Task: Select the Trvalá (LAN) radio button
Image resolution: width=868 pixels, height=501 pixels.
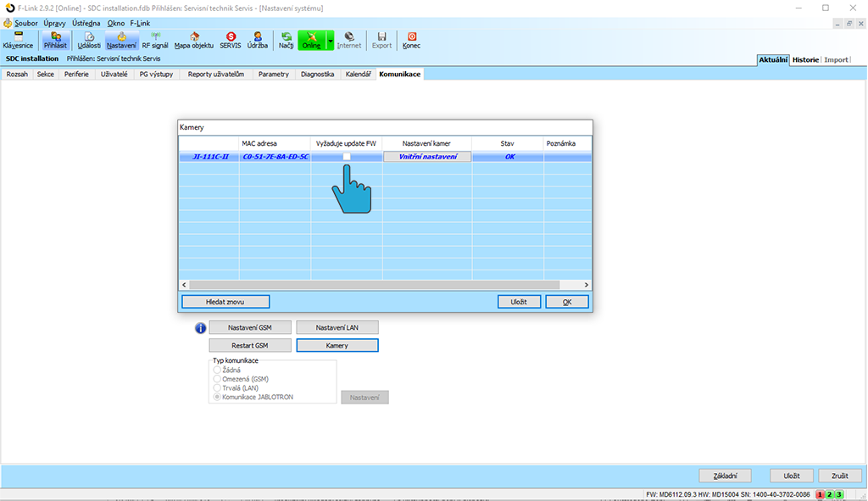Action: pyautogui.click(x=217, y=388)
